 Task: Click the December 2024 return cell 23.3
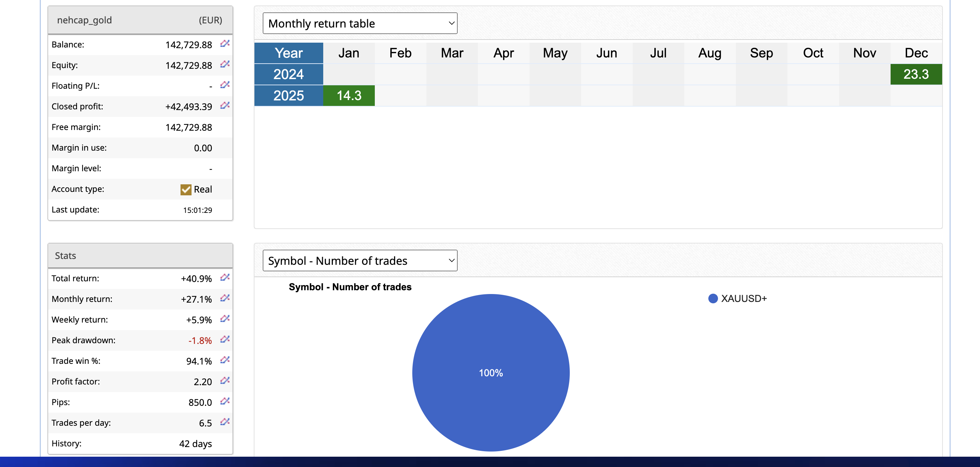(916, 74)
